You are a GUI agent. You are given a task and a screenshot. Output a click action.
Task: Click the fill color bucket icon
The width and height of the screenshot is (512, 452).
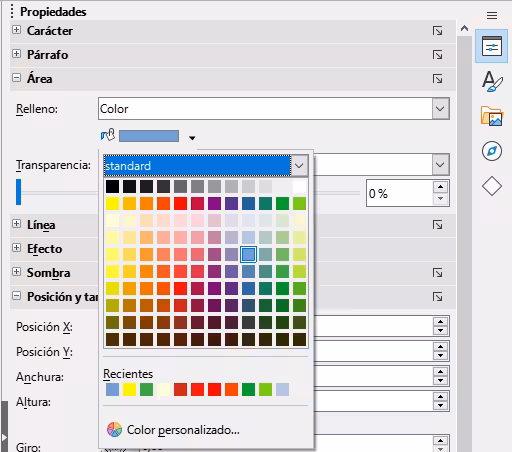(108, 135)
